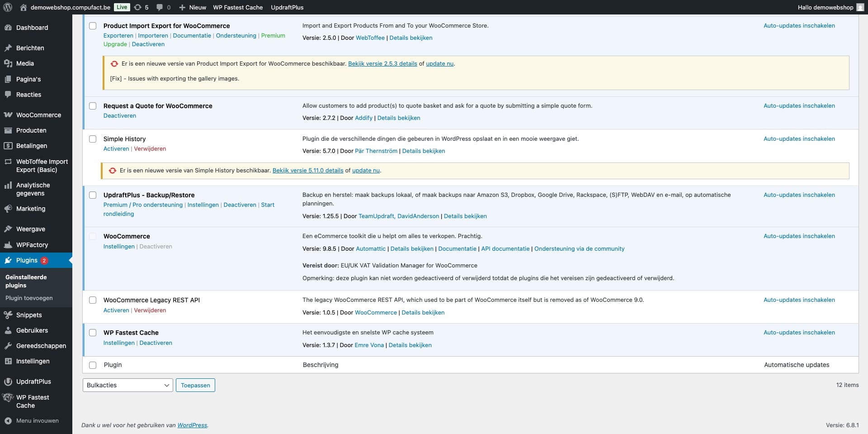Viewport: 868px width, 434px height.
Task: Click the Instellingen sidebar icon
Action: (x=8, y=361)
